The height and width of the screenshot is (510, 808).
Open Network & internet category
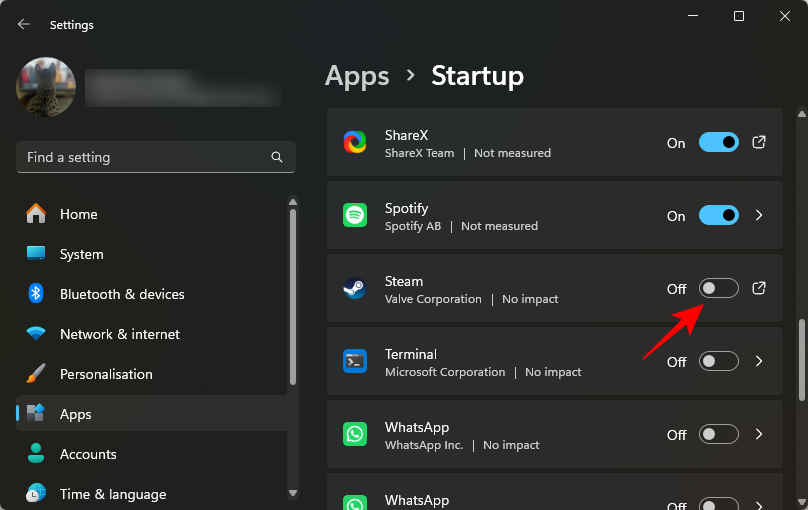(152, 334)
